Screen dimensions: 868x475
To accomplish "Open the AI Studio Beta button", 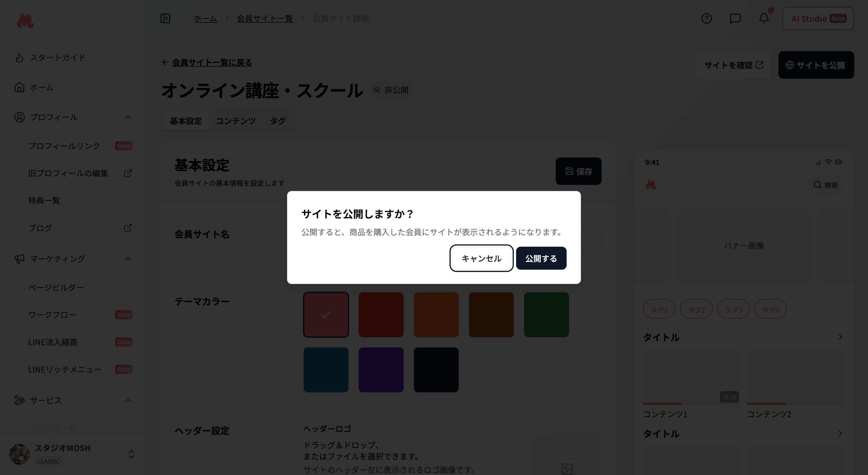I will point(818,19).
